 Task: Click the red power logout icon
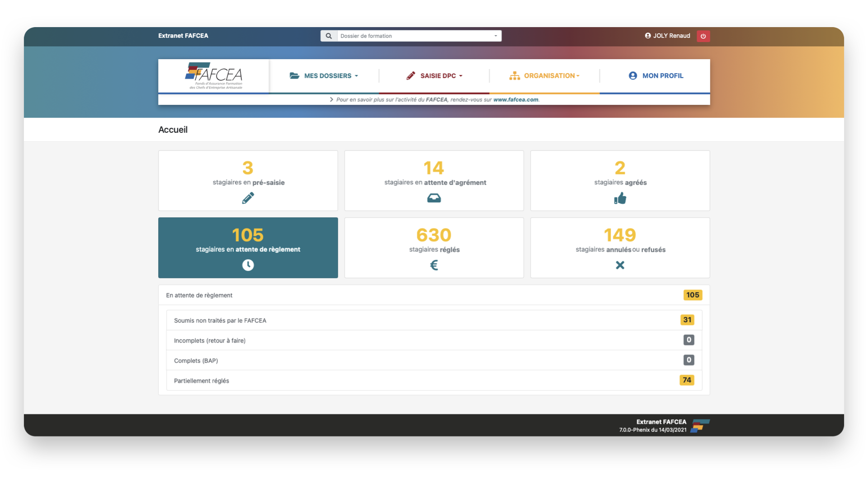pos(703,36)
